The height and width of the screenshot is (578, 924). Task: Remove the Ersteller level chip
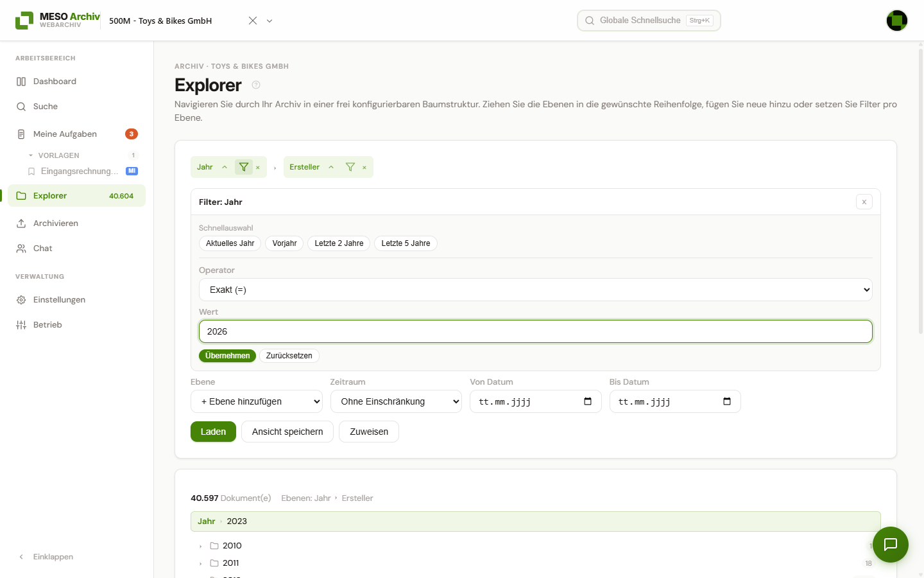click(364, 168)
